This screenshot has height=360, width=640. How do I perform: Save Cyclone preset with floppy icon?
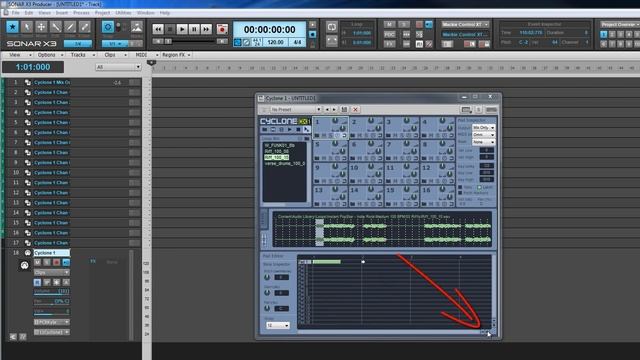pyautogui.click(x=344, y=109)
